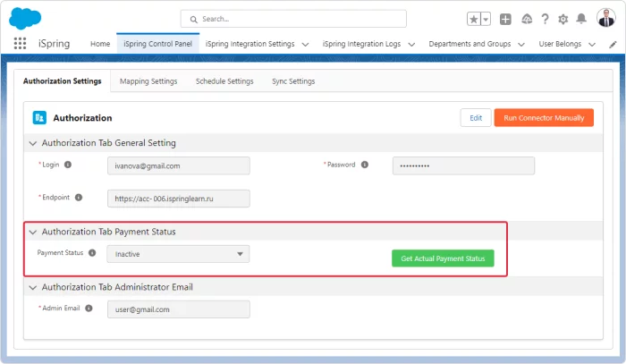Click the Trailhead guidance icon
This screenshot has height=364, width=626.
527,19
